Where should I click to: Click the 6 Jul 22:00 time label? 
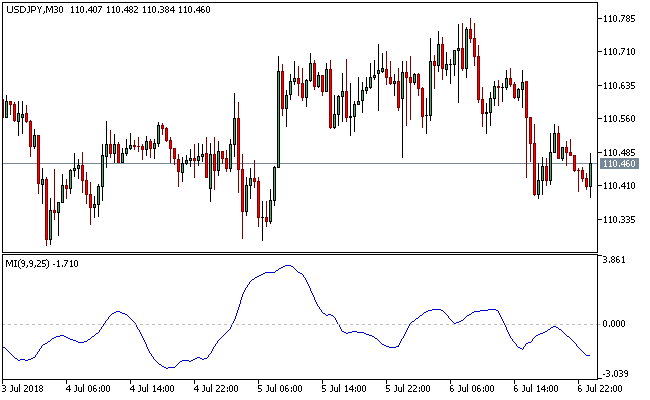[x=600, y=389]
